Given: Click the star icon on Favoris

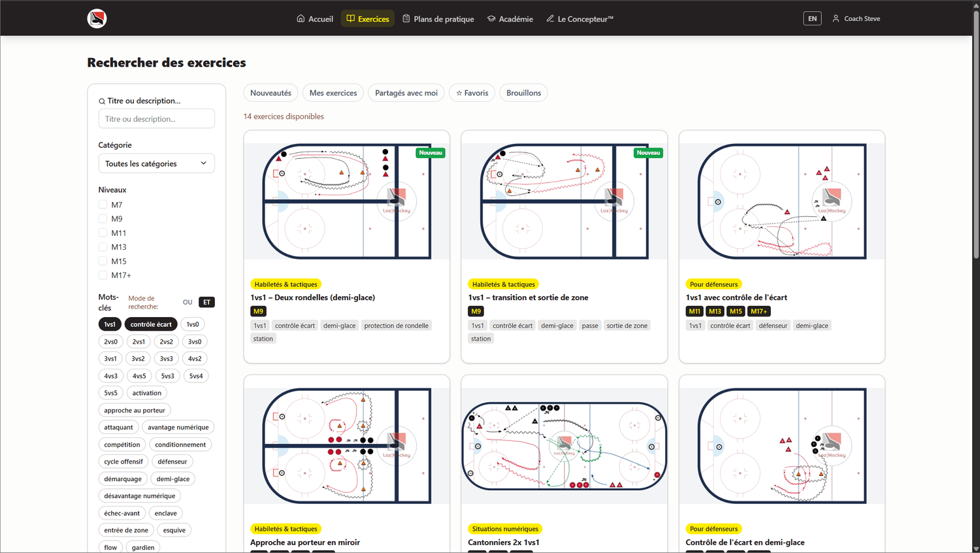Looking at the screenshot, I should pyautogui.click(x=459, y=93).
